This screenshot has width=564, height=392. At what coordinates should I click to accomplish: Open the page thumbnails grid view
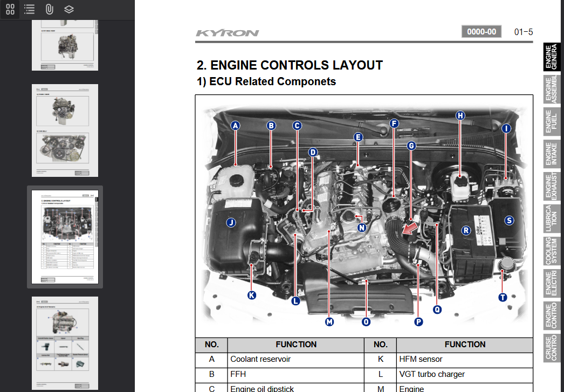[10, 9]
